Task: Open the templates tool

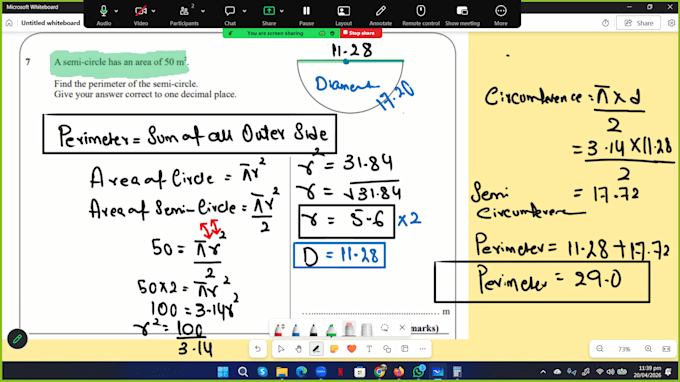Action: 405,349
